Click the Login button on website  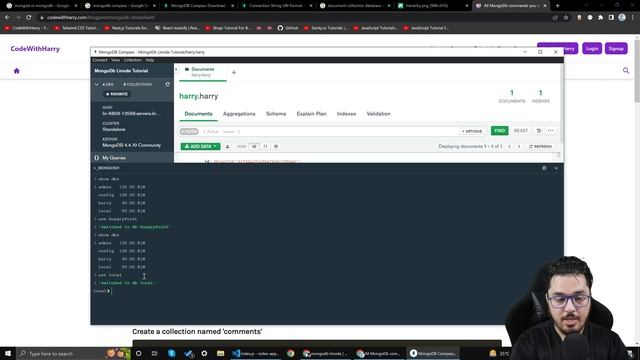(x=592, y=49)
